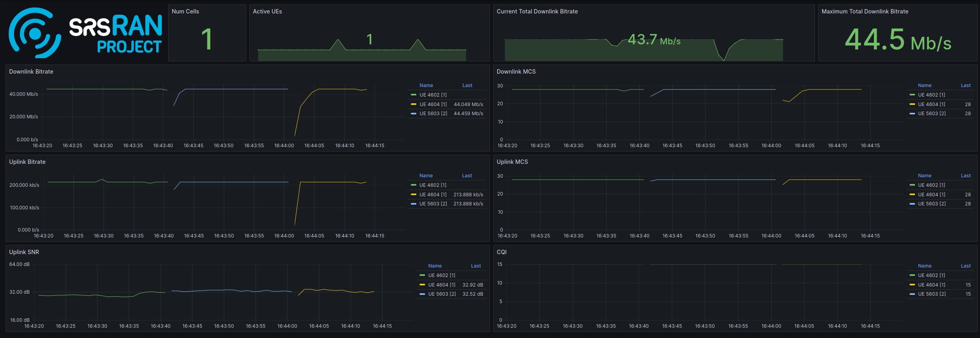This screenshot has height=338, width=980.
Task: Open the Downlink Bitrate panel title menu
Action: (31, 72)
